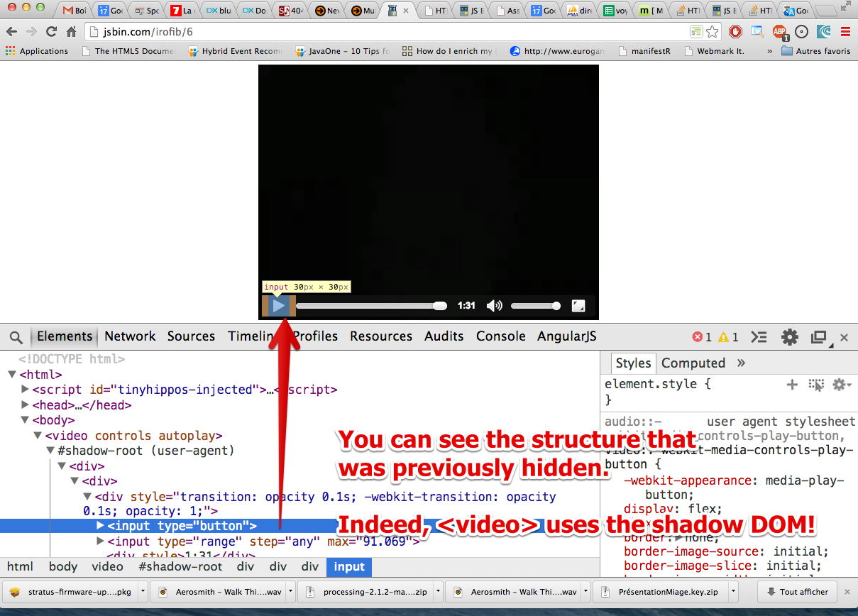Select the inspect element magnifier in DevTools
Image resolution: width=858 pixels, height=616 pixels.
[x=16, y=337]
